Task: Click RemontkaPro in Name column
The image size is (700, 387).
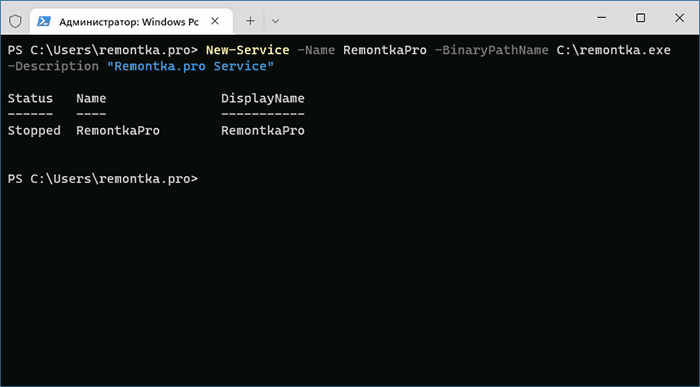Action: (118, 130)
